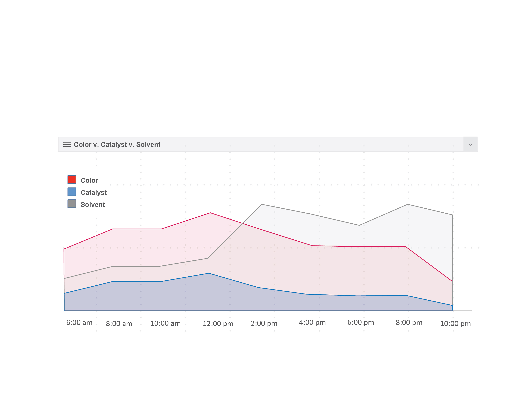Click the Color series peak at 12:00 pm
This screenshot has height=411, width=532.
click(210, 213)
